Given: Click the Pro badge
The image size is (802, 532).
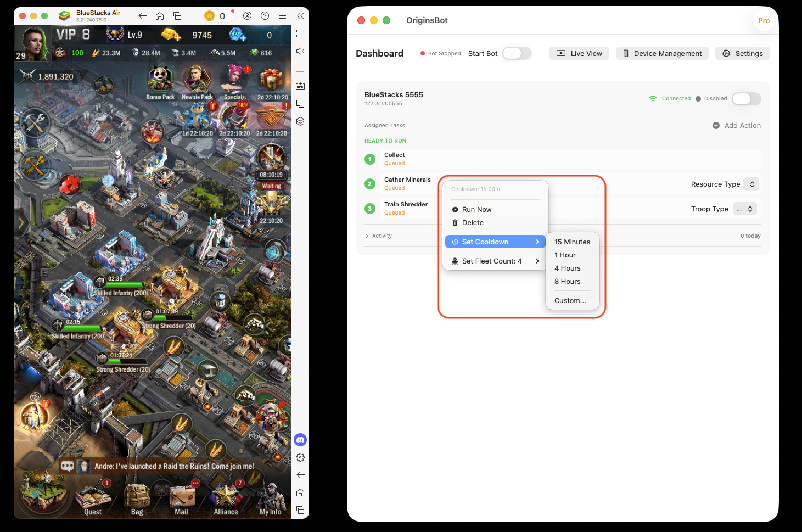Looking at the screenshot, I should coord(764,20).
